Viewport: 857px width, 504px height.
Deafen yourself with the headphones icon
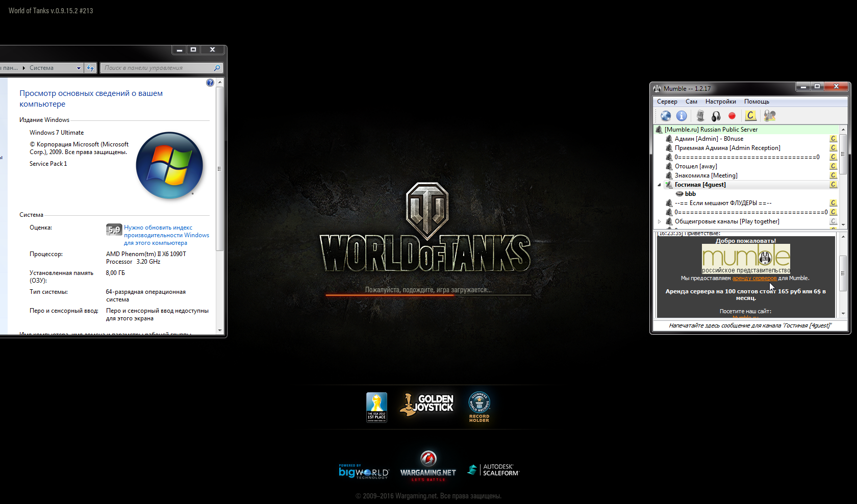pyautogui.click(x=716, y=116)
